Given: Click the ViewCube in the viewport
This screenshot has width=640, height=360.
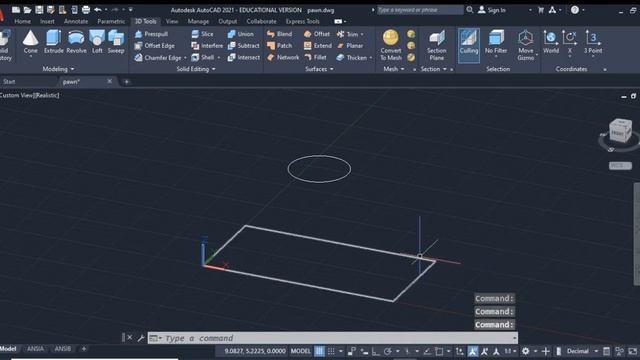Looking at the screenshot, I should [x=620, y=131].
